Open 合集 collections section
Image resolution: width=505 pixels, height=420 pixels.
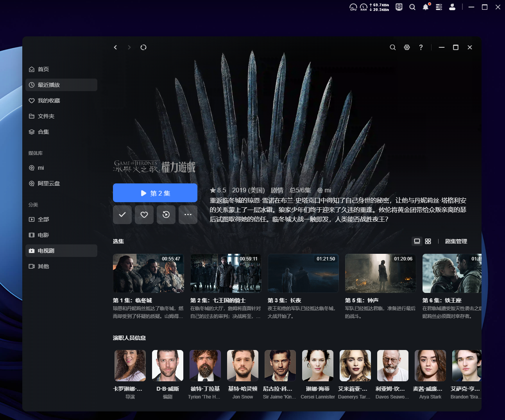tap(61, 132)
